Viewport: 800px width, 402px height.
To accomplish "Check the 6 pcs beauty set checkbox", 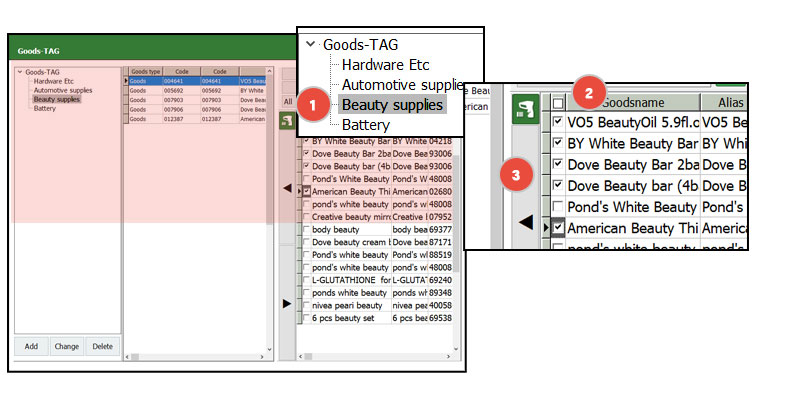I will 307,318.
